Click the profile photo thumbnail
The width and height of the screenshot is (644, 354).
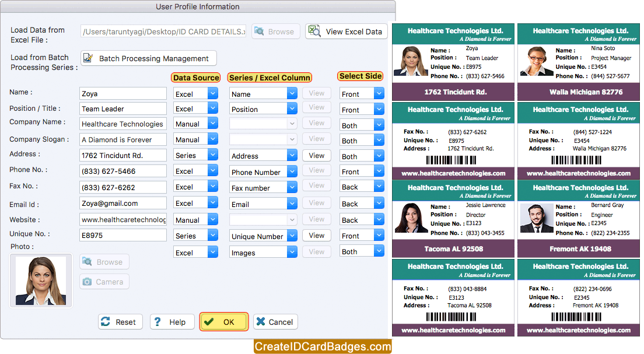pyautogui.click(x=41, y=281)
